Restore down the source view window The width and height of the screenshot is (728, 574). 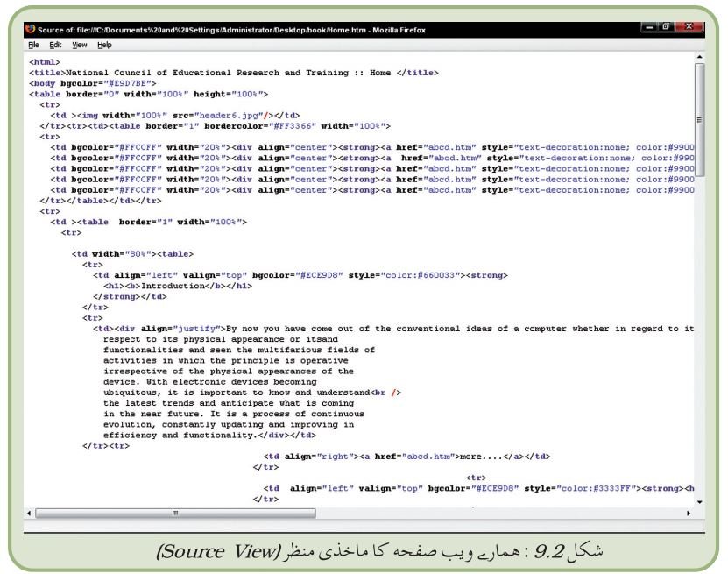(666, 27)
